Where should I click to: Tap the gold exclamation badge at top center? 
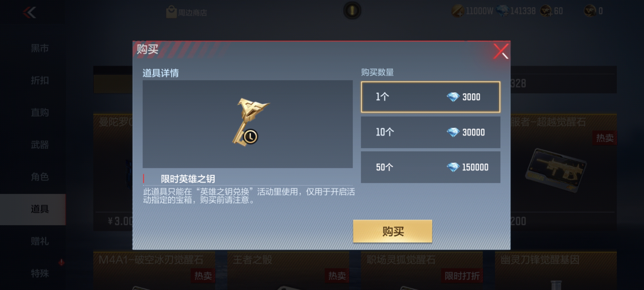click(352, 10)
